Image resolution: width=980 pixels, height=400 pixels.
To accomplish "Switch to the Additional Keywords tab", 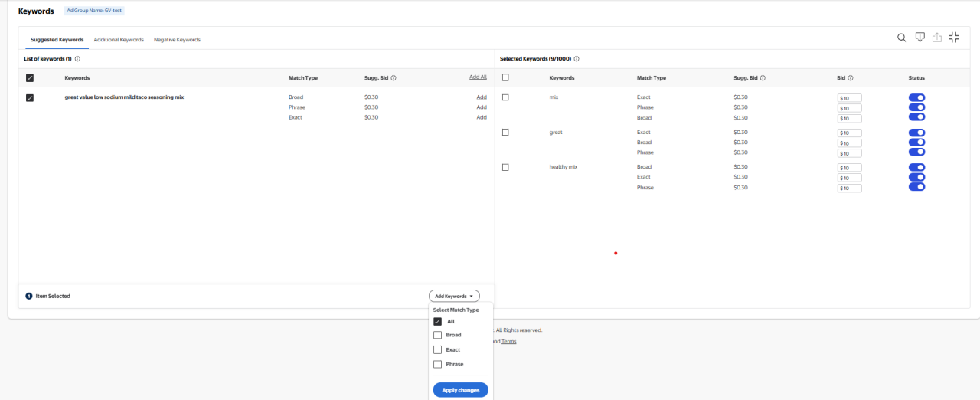I will [x=119, y=40].
